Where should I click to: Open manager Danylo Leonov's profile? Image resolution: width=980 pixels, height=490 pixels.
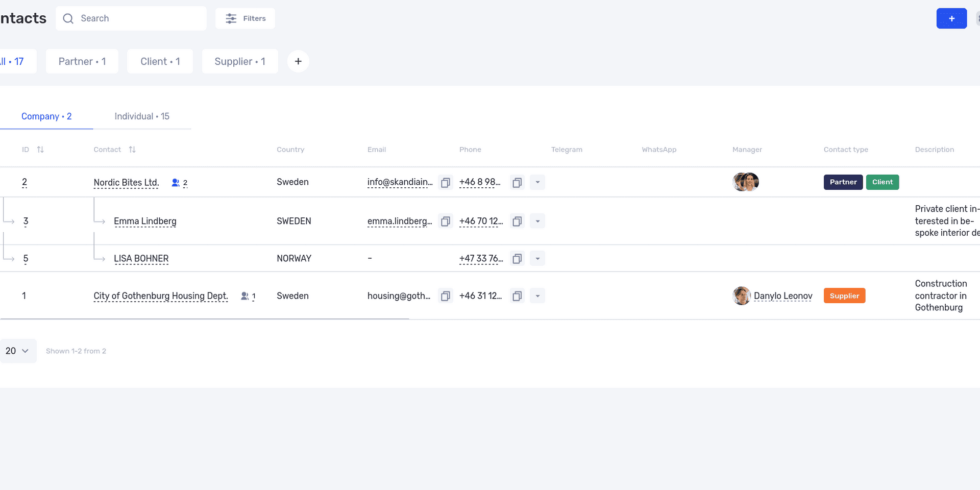coord(783,296)
